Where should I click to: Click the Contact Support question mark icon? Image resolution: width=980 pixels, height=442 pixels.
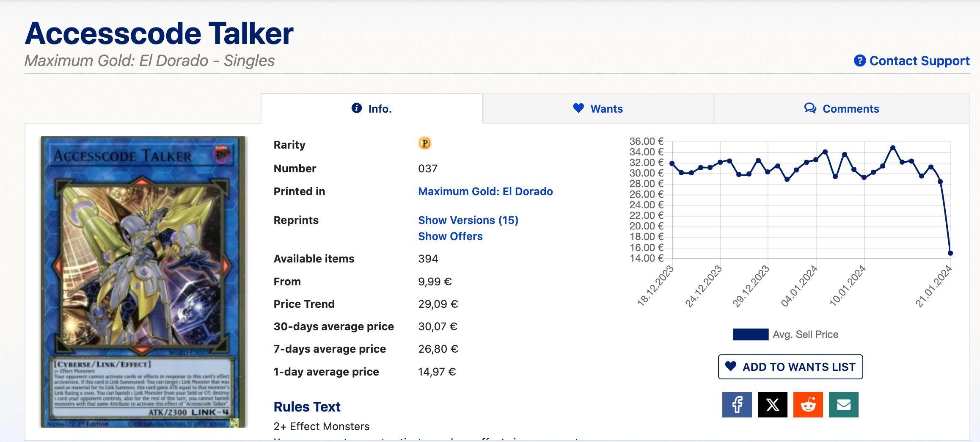point(859,61)
